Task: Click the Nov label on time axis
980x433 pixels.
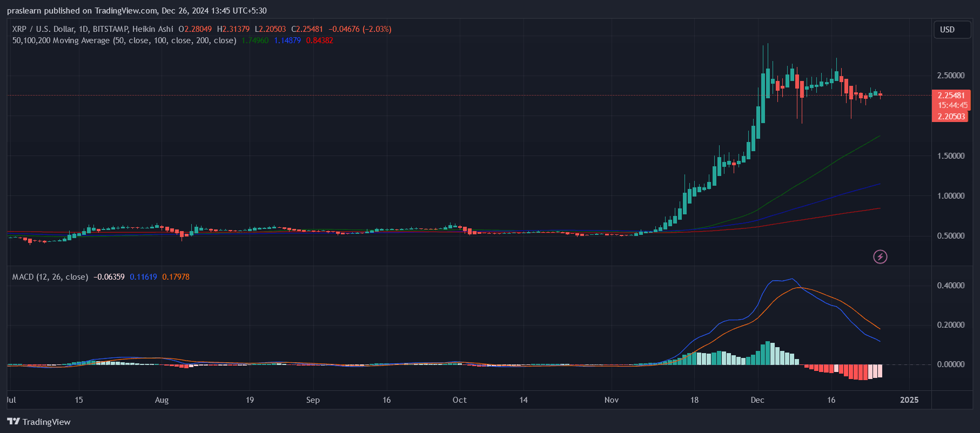Action: [612, 400]
